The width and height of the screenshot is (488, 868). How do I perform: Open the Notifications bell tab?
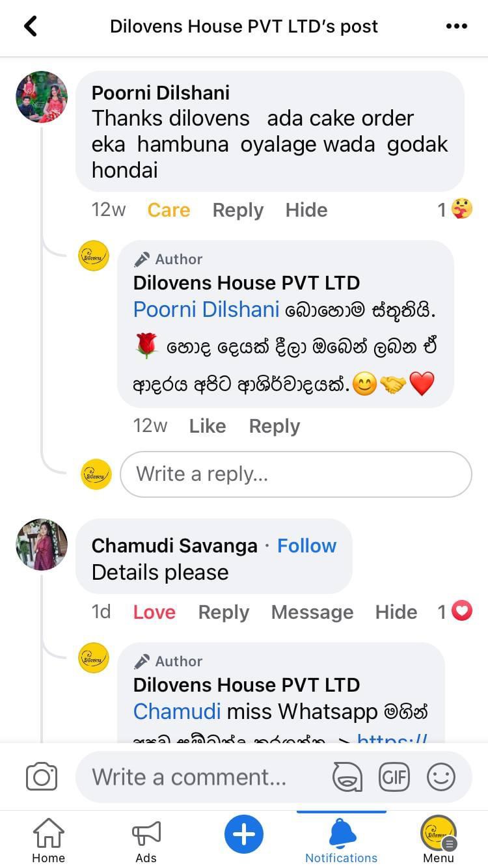(x=342, y=841)
